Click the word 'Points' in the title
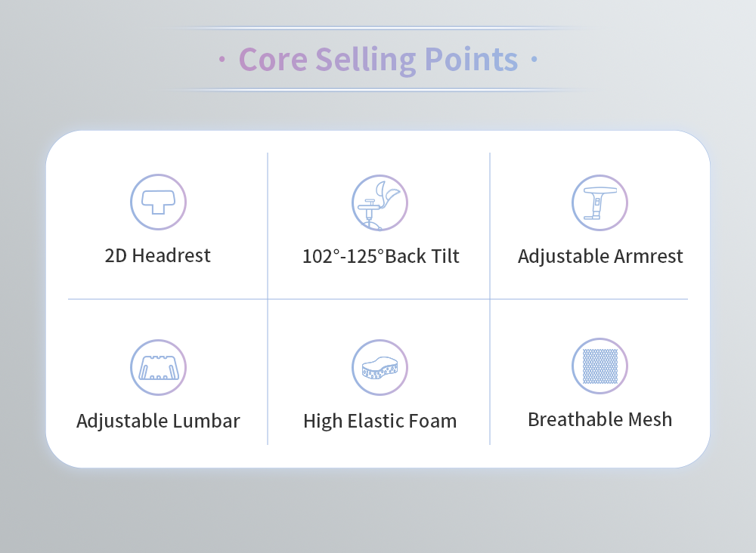This screenshot has width=756, height=553. click(x=471, y=60)
